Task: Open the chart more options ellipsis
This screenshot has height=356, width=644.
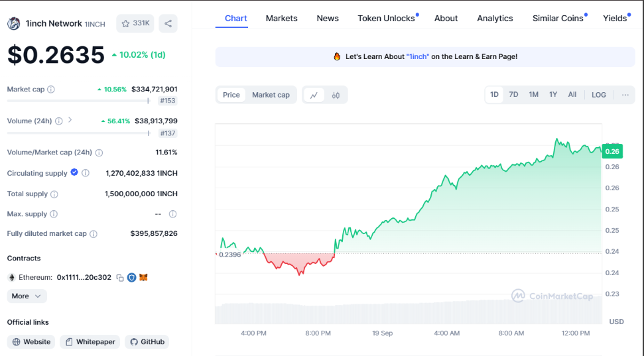Action: [625, 95]
